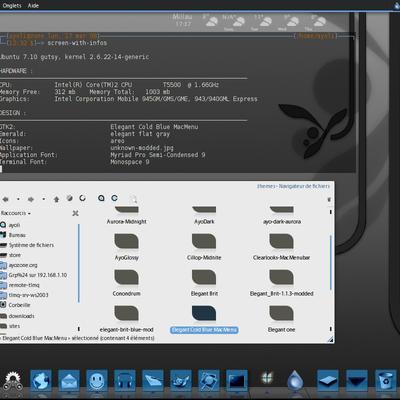The width and height of the screenshot is (400, 400).
Task: Click the computer toolbar icon
Action: point(114,198)
